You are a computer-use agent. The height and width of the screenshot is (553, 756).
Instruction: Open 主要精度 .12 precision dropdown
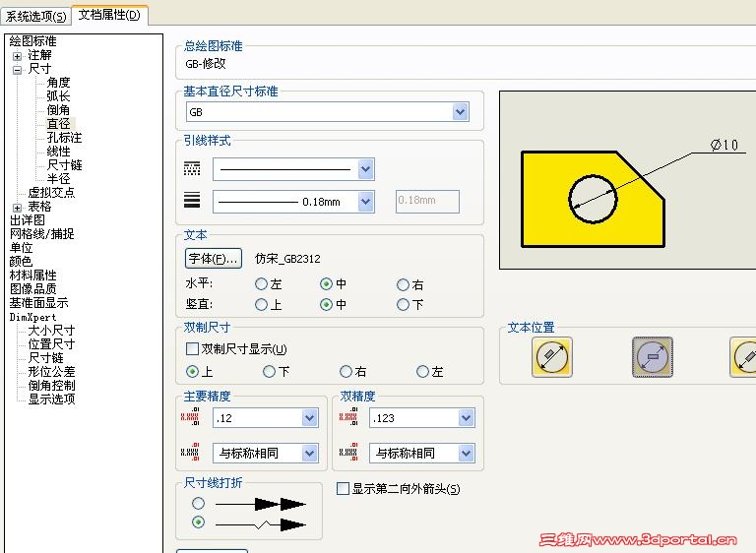309,417
